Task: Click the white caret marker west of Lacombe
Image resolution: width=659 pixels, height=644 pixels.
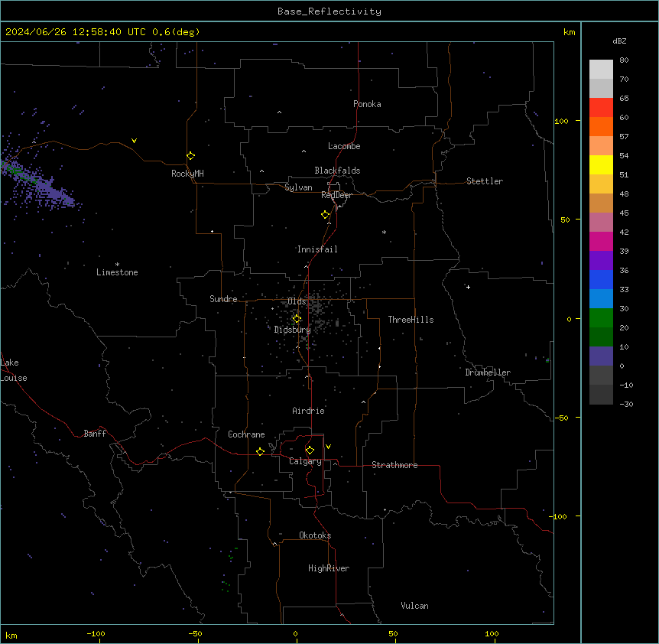Action: pos(304,151)
